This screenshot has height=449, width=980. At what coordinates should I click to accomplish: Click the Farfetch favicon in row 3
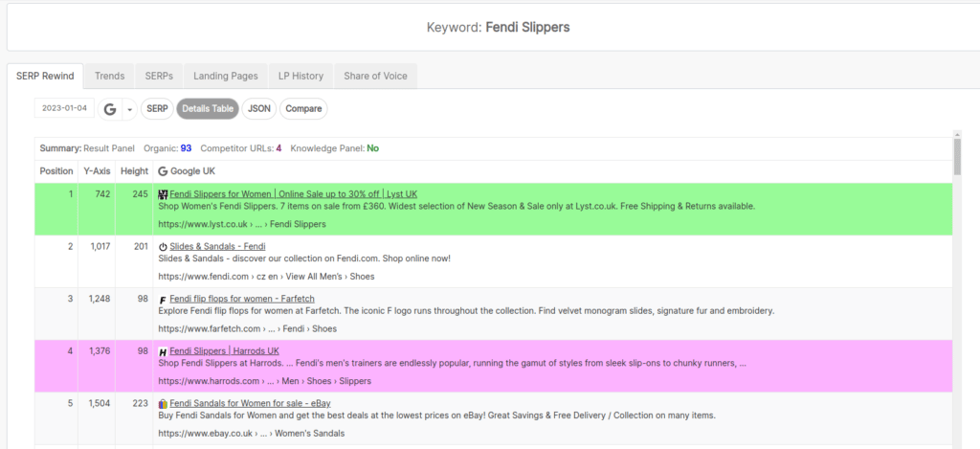click(x=163, y=300)
